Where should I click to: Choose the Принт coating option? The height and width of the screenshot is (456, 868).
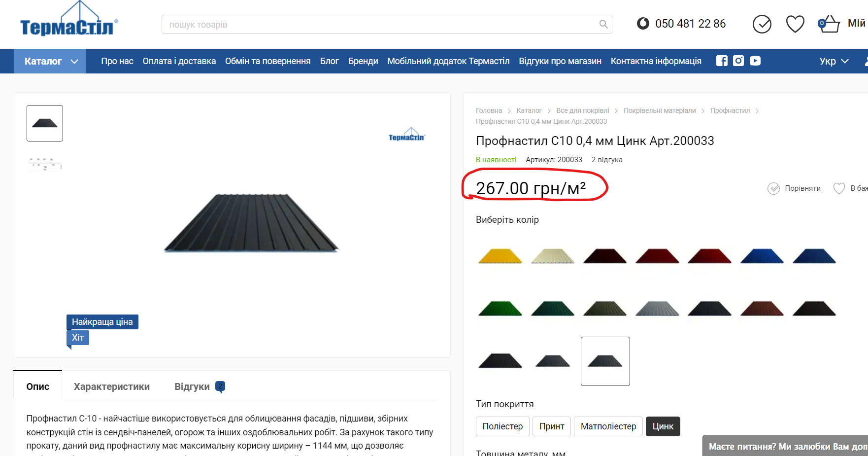[x=552, y=426]
